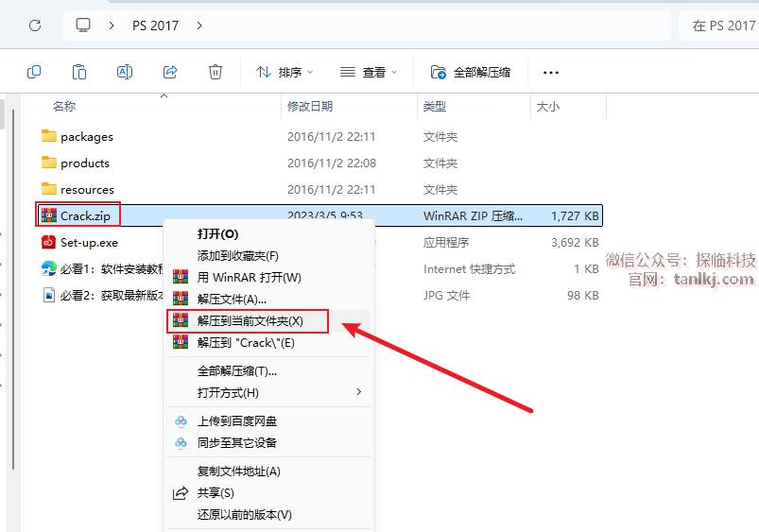Click the 必看1 internet shortcut icon
The height and width of the screenshot is (532, 759).
click(49, 268)
